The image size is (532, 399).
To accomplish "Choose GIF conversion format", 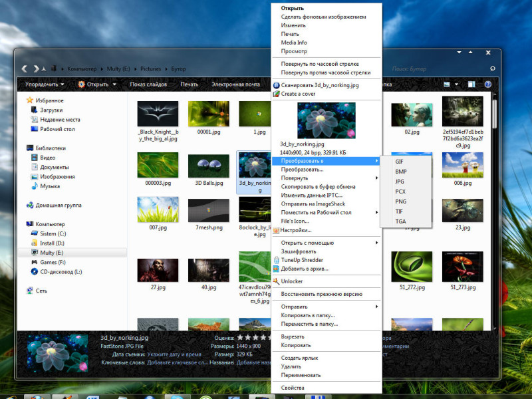I will [x=406, y=162].
